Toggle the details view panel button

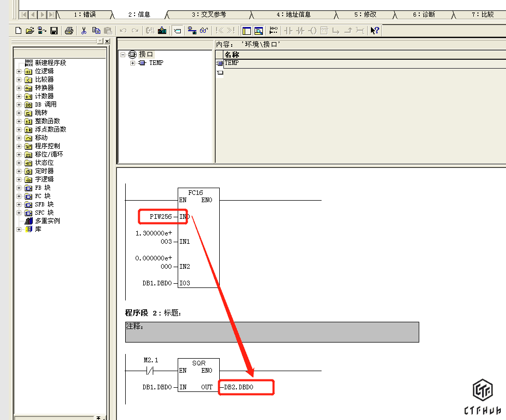(258, 31)
